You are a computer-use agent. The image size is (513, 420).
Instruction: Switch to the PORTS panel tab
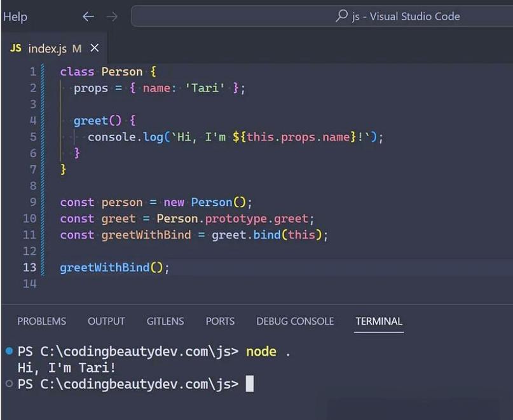pyautogui.click(x=220, y=321)
